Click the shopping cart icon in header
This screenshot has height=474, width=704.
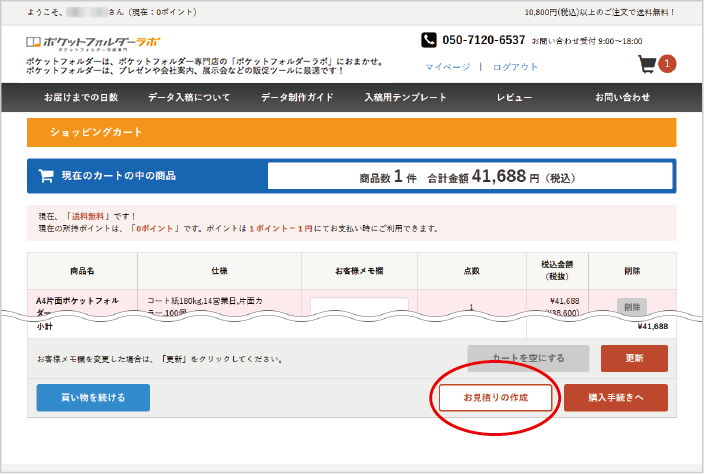[648, 66]
